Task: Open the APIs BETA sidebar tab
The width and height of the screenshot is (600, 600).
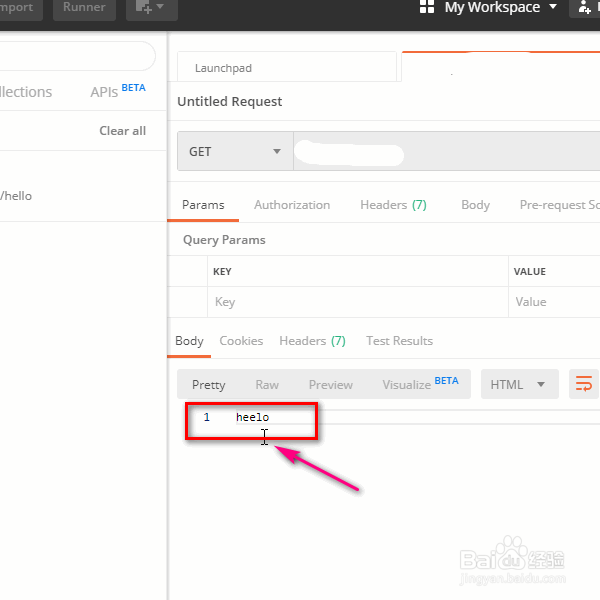Action: point(118,91)
